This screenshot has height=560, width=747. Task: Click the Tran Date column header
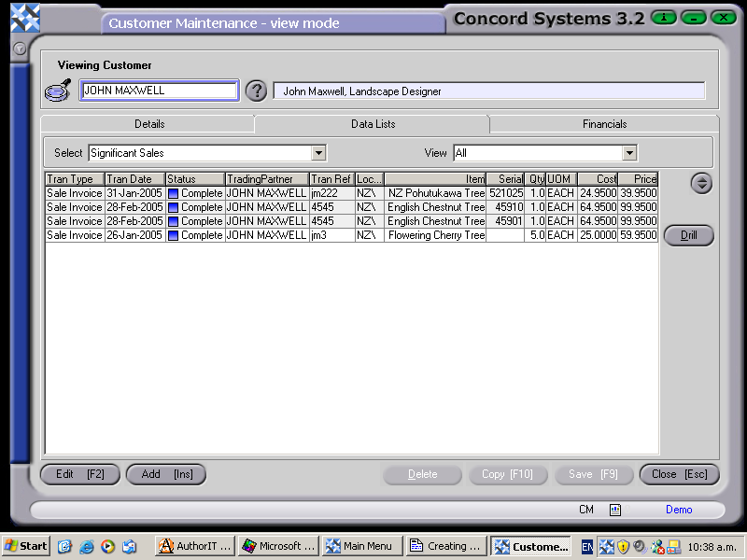[133, 178]
